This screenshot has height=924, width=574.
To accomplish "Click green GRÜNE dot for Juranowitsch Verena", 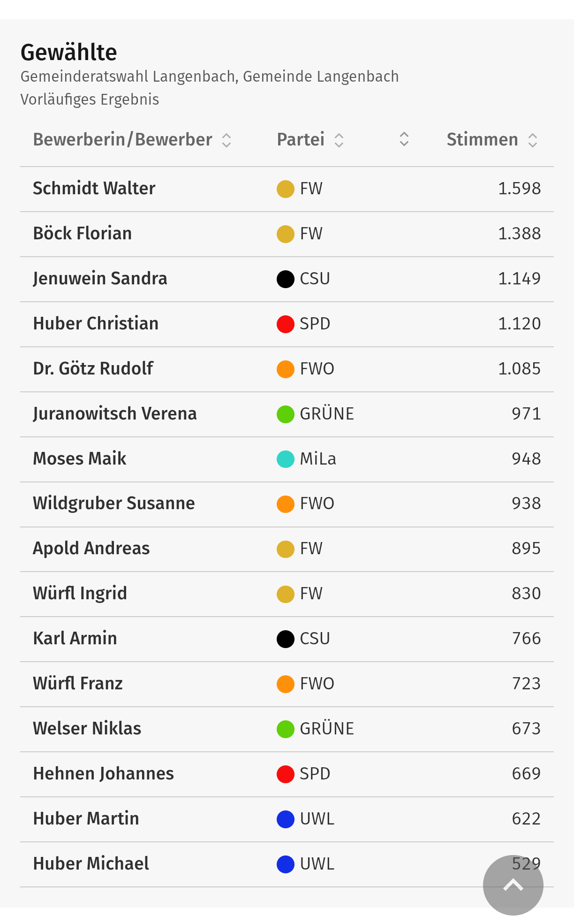I will point(285,414).
